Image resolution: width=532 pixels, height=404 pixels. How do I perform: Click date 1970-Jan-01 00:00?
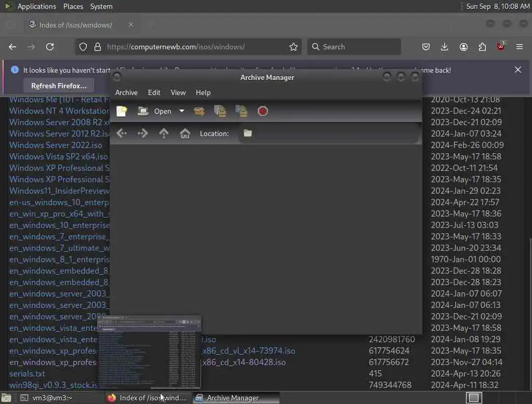465,260
